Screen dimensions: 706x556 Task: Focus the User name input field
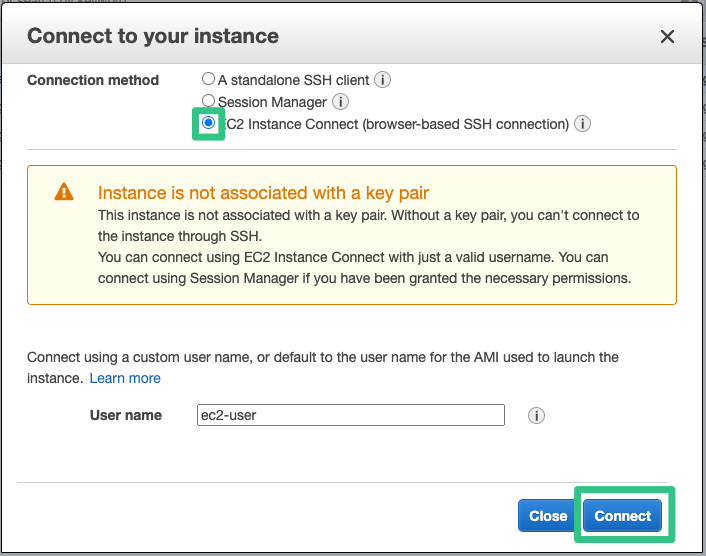pos(351,415)
